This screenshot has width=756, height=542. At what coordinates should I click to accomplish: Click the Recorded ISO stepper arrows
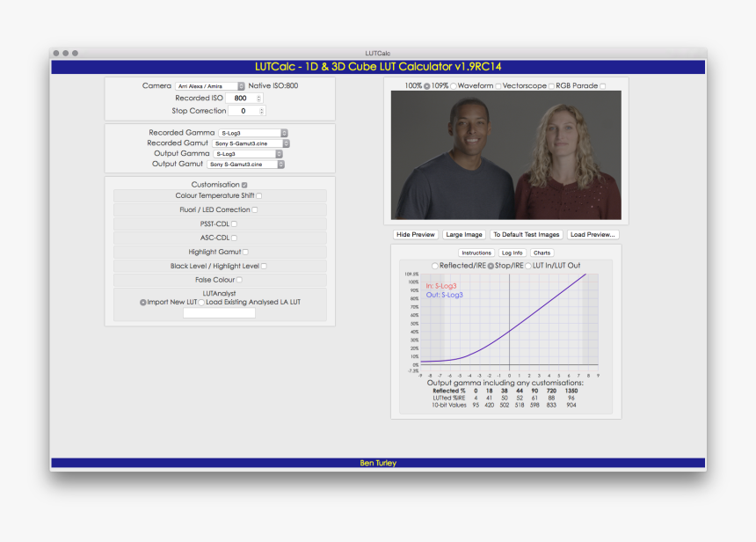click(258, 99)
